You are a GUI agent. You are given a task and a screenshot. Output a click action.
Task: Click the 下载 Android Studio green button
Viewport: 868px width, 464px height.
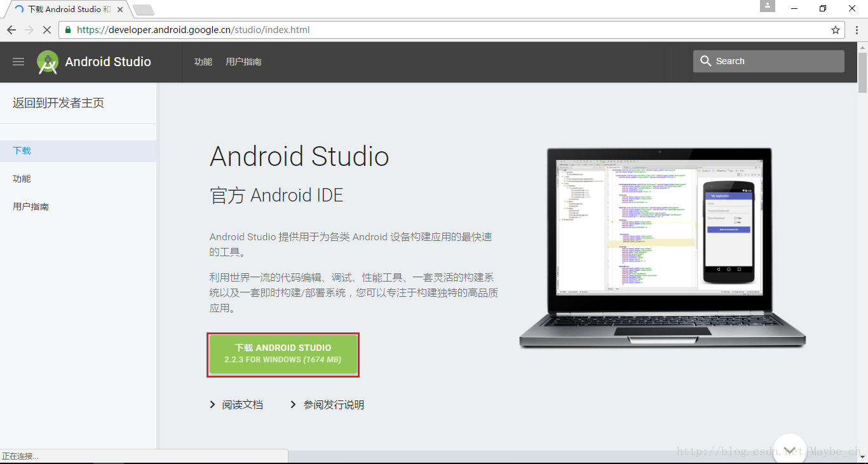click(x=283, y=354)
